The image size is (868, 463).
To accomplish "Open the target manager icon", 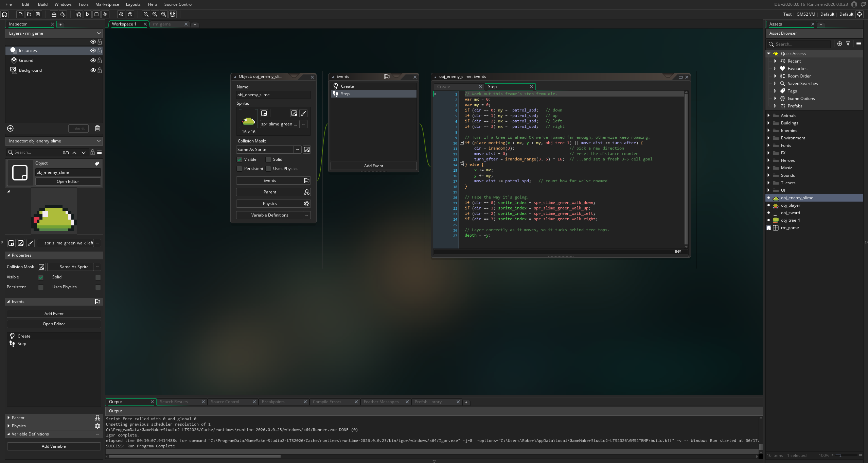I will (860, 14).
